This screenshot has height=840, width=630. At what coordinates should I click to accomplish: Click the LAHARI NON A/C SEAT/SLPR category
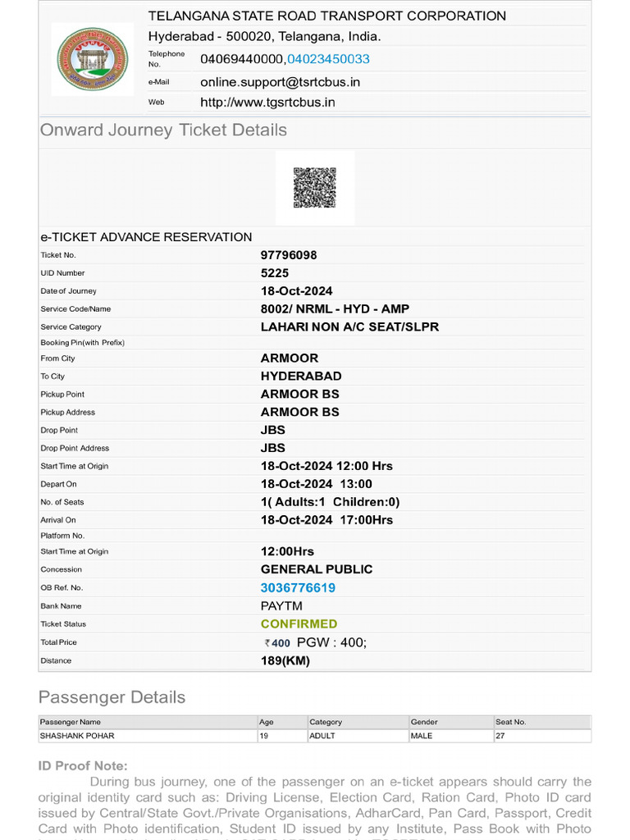(349, 326)
